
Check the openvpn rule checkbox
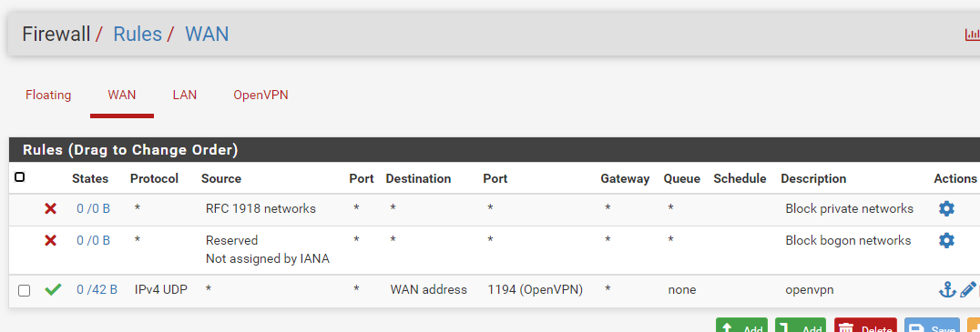(24, 290)
